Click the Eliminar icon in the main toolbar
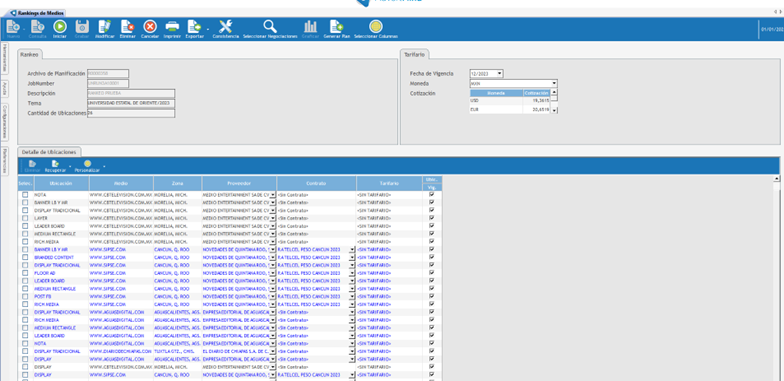This screenshot has width=784, height=381. coord(128,26)
